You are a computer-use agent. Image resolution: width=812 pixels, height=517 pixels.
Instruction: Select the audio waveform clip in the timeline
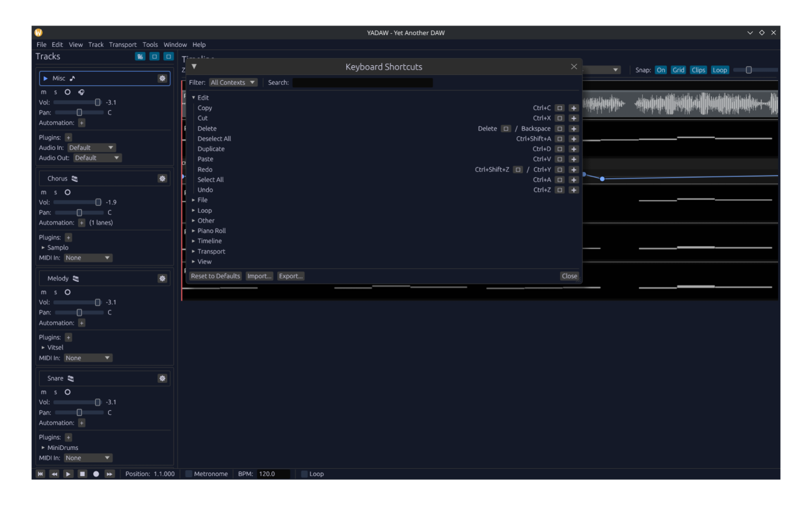pyautogui.click(x=680, y=104)
